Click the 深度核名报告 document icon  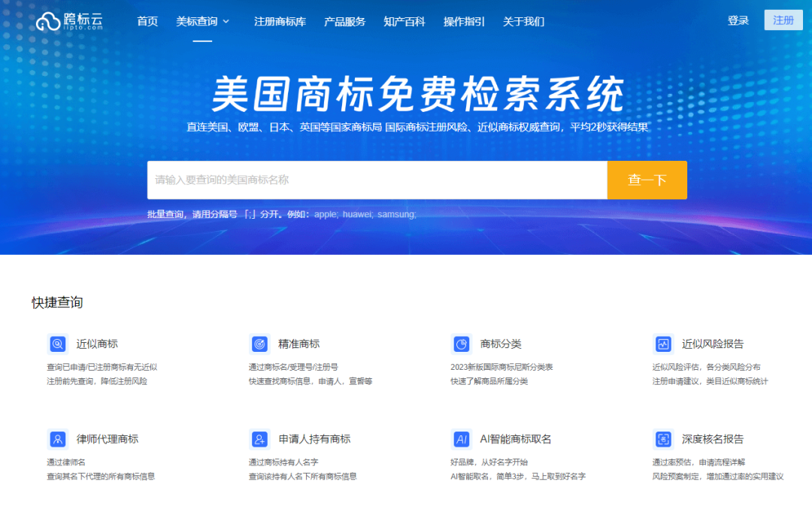664,438
